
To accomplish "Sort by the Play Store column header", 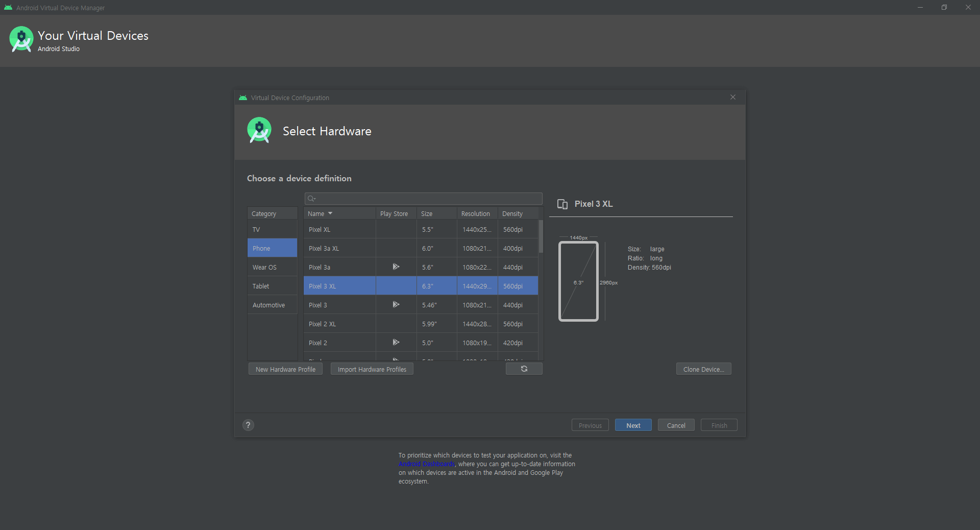I will [x=396, y=213].
